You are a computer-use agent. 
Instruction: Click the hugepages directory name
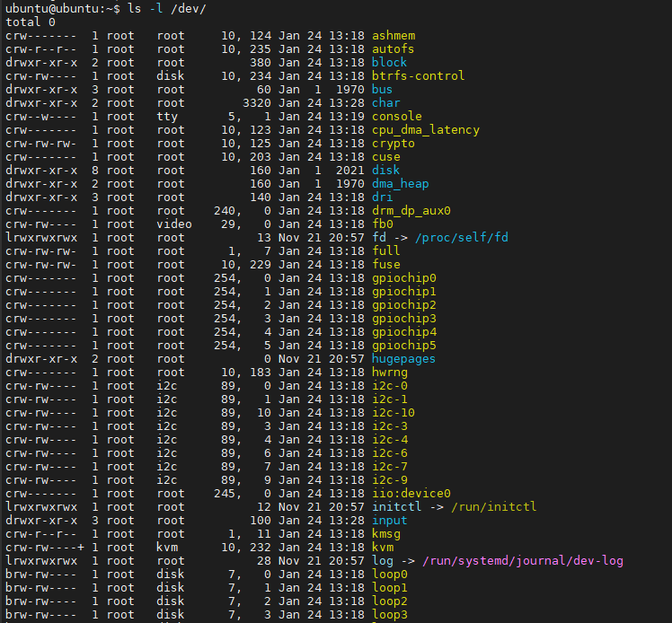(404, 358)
